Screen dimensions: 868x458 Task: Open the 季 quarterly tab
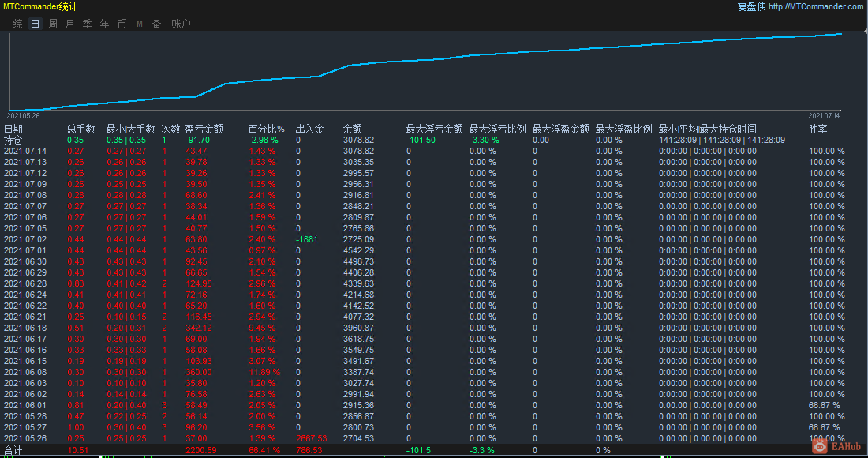tap(88, 24)
